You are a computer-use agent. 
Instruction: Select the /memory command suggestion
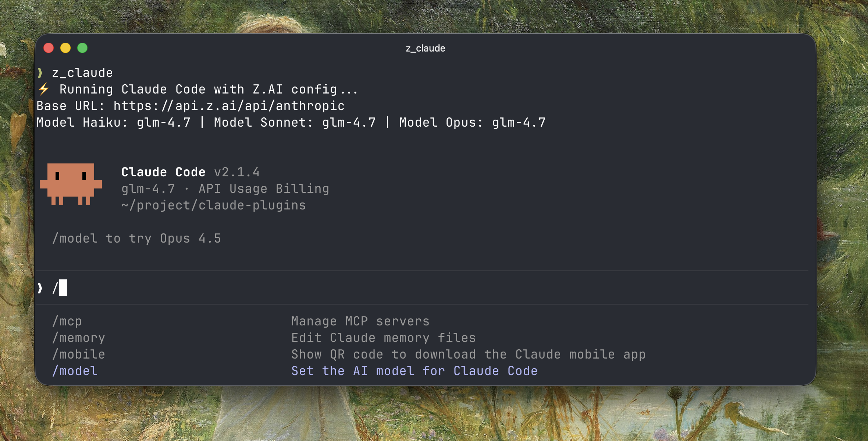point(79,338)
